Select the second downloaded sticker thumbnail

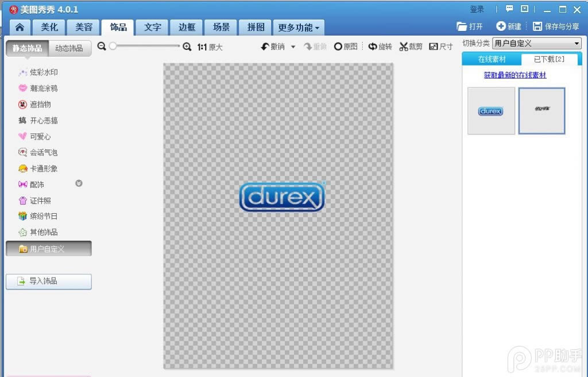[541, 111]
